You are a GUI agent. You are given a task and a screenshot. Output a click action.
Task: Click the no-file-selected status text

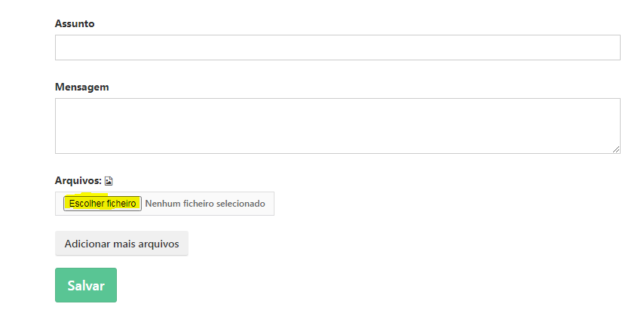click(x=205, y=204)
